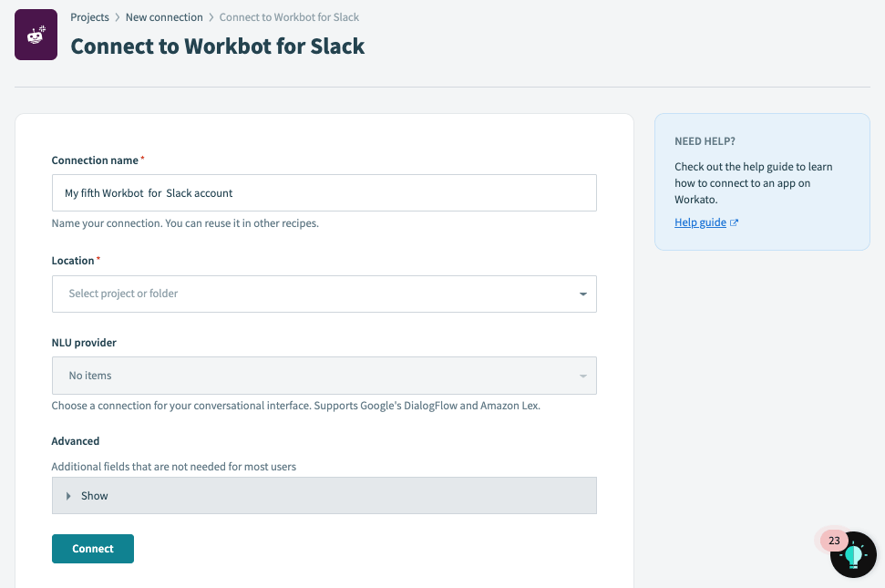
Task: Click the Location field label
Action: 73,261
